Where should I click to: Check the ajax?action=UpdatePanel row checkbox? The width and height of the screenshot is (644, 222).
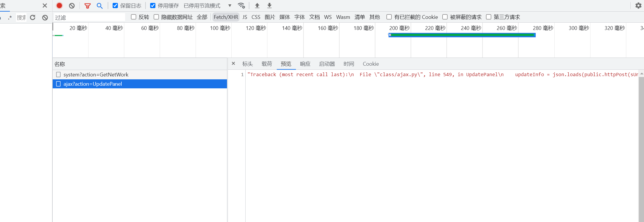(58, 84)
